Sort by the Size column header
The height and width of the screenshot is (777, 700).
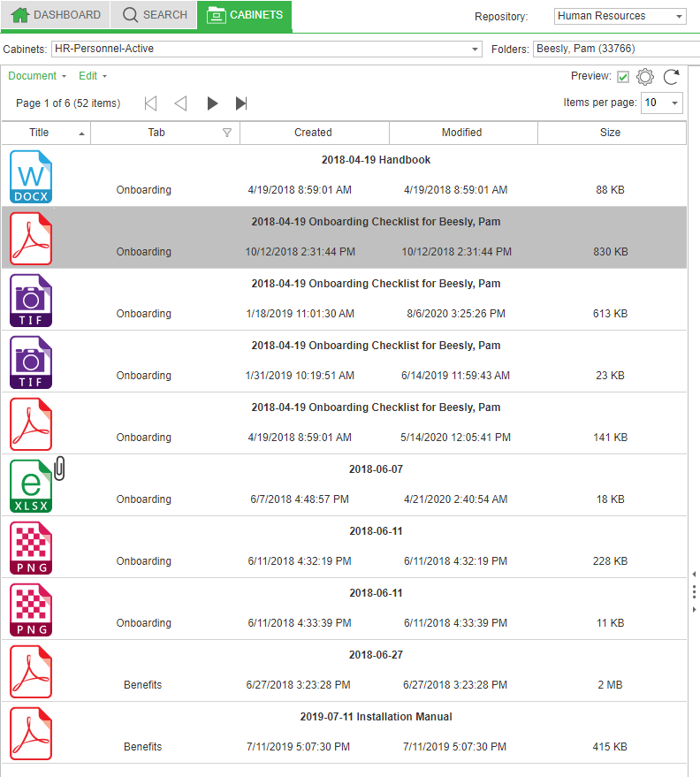(612, 133)
